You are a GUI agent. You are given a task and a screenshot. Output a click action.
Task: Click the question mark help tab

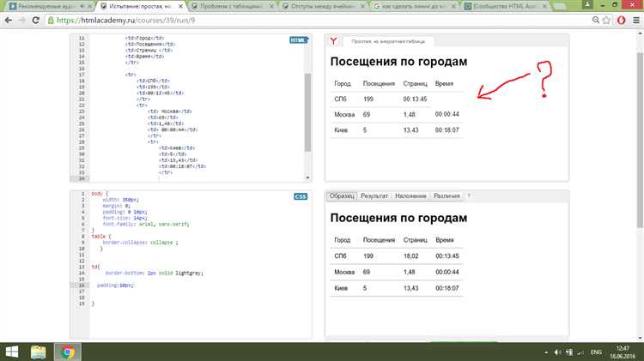tap(469, 196)
